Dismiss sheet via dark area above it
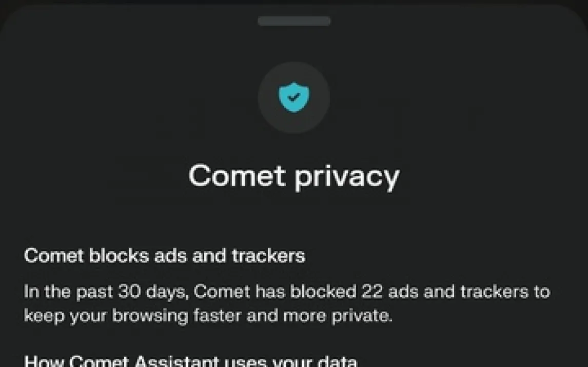The height and width of the screenshot is (367, 588). [294, 3]
